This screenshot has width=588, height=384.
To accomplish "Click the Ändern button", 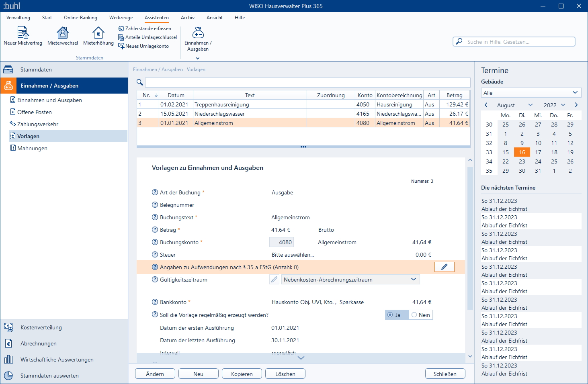I will (155, 374).
